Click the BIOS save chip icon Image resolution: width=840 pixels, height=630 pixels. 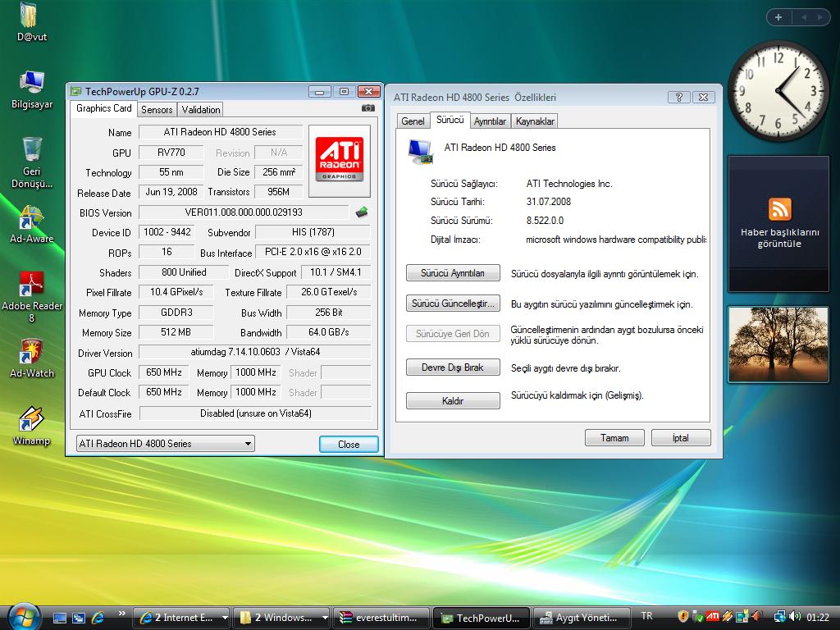[361, 212]
